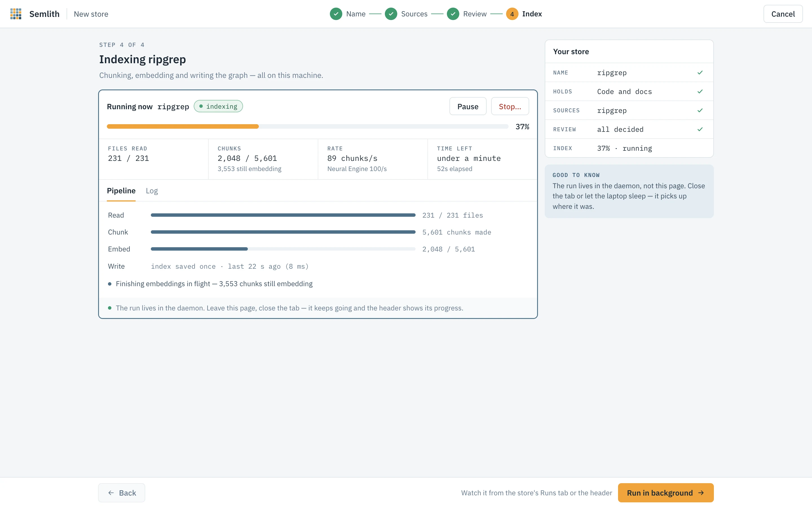This screenshot has height=508, width=812.
Task: Click the checkmark in the REVIEW row
Action: [700, 129]
